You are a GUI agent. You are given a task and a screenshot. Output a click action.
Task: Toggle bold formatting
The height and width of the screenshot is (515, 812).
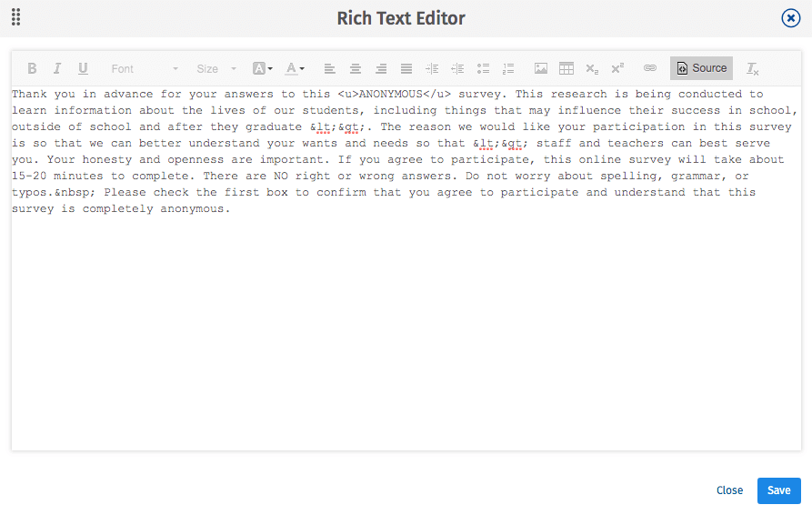pyautogui.click(x=32, y=68)
